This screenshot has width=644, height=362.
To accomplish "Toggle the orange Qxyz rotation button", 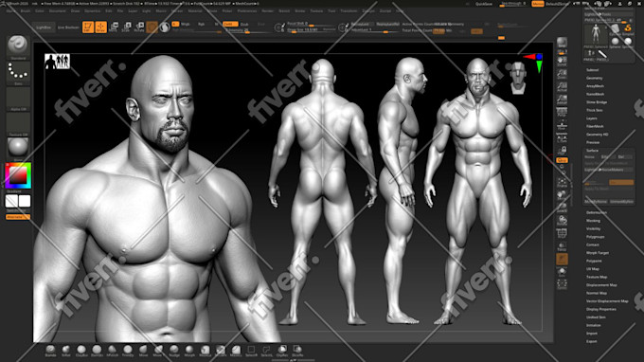I will point(562,160).
